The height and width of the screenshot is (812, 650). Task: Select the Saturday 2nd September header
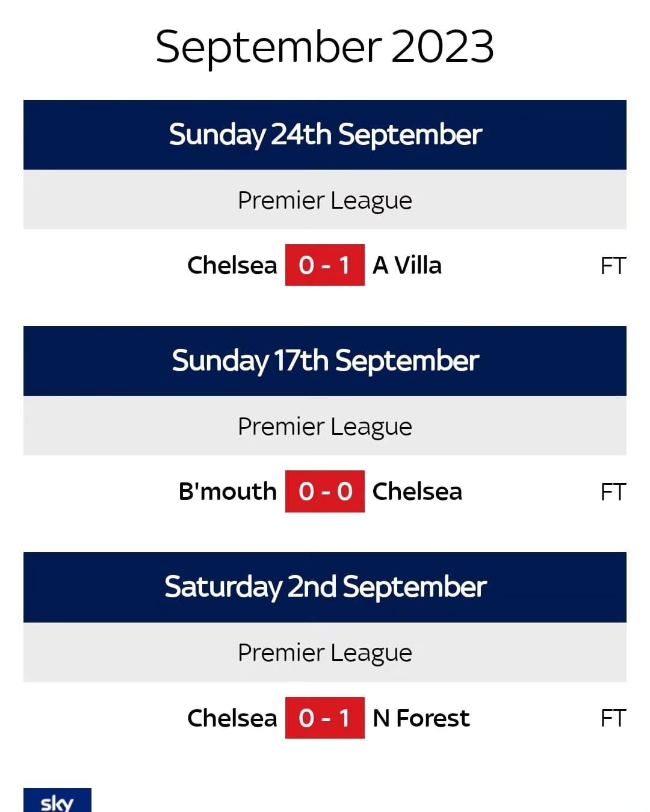tap(325, 587)
